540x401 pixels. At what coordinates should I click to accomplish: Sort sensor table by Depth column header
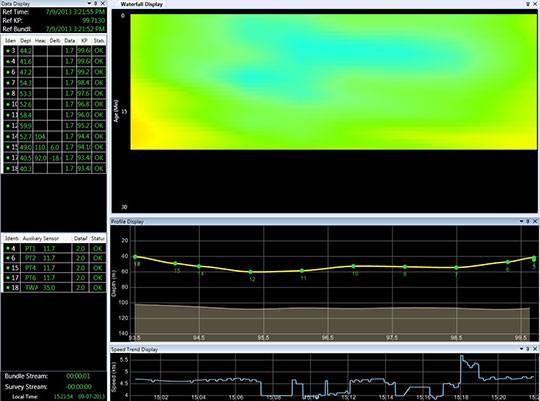pos(25,41)
